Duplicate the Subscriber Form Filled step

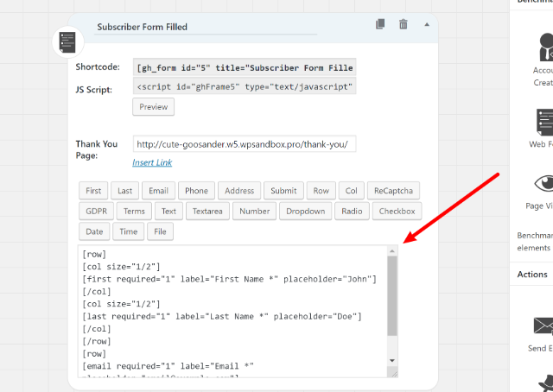click(380, 24)
